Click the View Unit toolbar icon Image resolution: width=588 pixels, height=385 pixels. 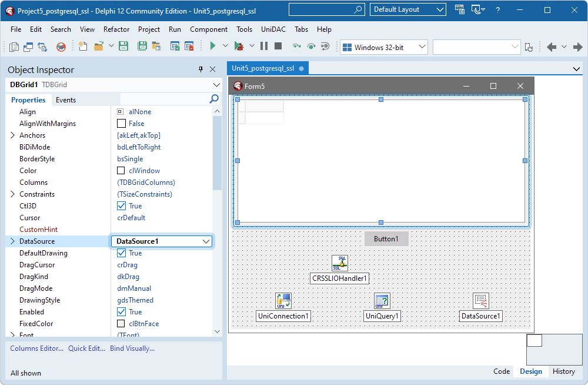pyautogui.click(x=14, y=47)
